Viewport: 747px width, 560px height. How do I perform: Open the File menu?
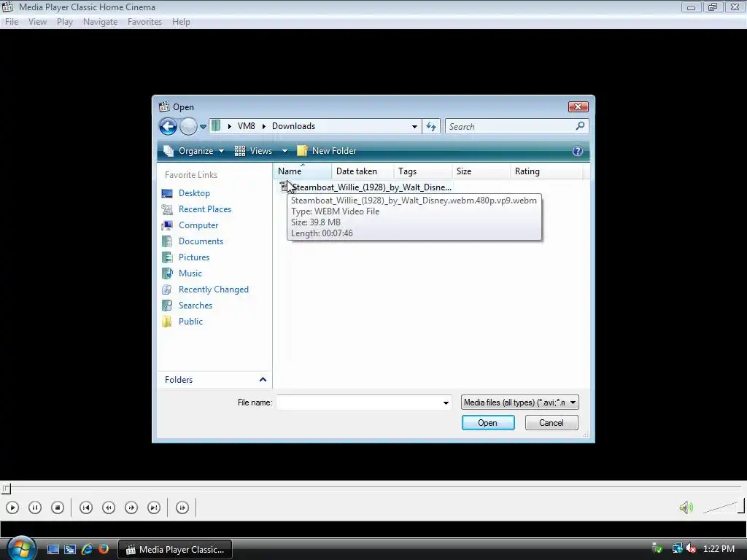click(12, 22)
